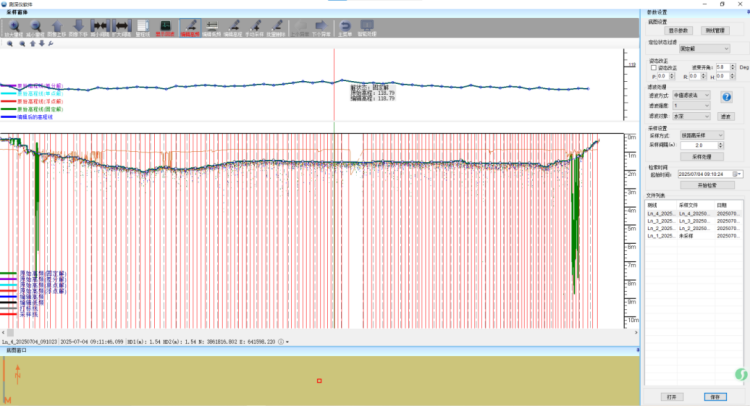Click horizontal scrollbar right arrow under echogram
750x406 pixels.
[636, 332]
